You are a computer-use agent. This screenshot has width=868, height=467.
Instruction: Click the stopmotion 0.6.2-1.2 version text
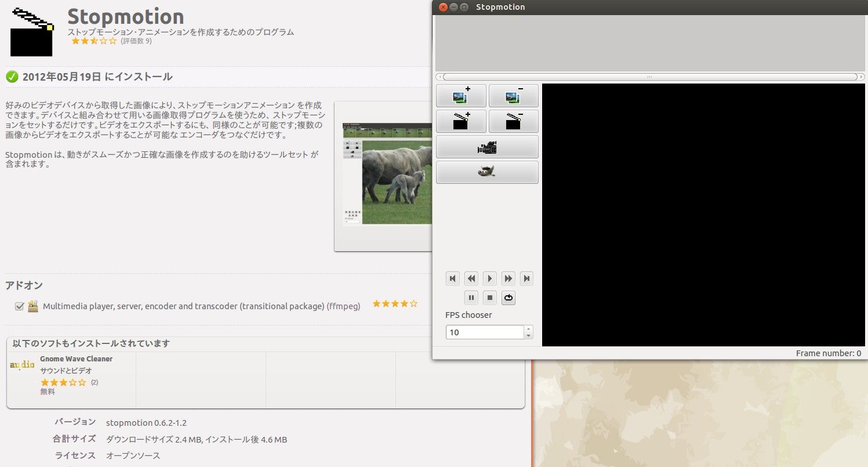pyautogui.click(x=146, y=423)
